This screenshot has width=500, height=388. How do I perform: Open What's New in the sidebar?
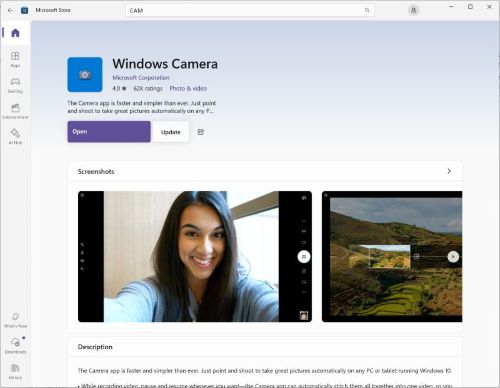pyautogui.click(x=15, y=320)
